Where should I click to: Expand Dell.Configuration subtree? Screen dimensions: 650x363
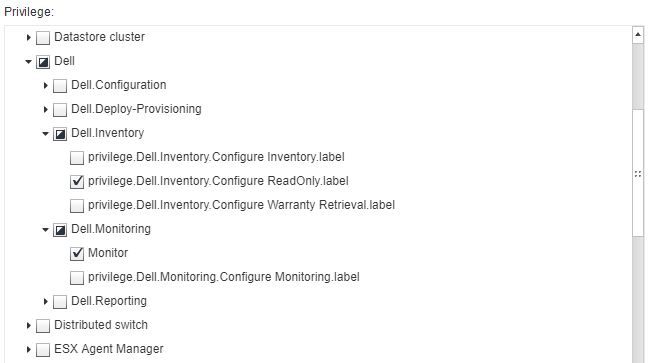pos(46,86)
